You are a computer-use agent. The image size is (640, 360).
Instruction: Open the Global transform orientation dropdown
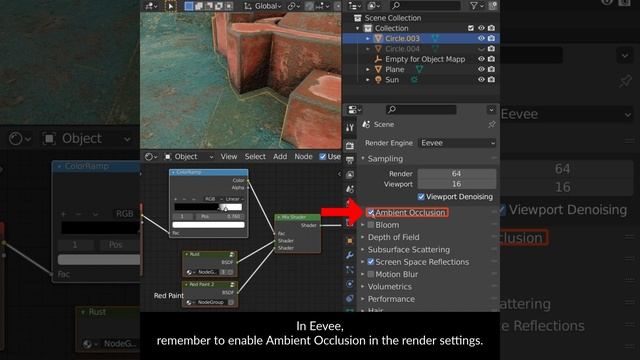(263, 6)
